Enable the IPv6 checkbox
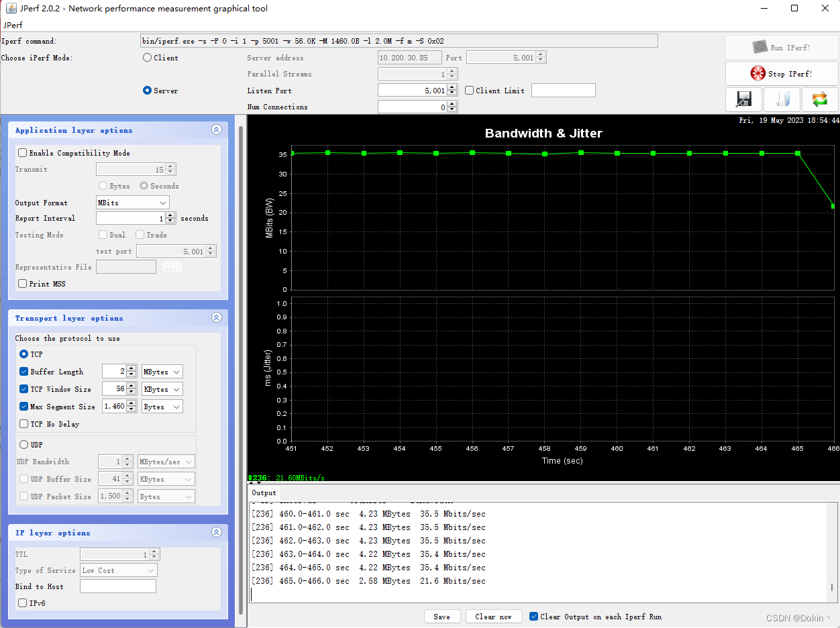The width and height of the screenshot is (840, 628). point(23,603)
